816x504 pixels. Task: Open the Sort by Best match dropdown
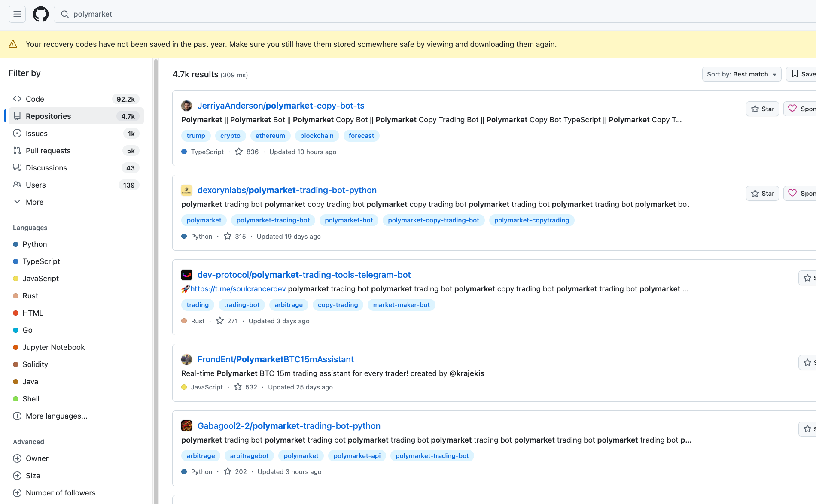(741, 74)
